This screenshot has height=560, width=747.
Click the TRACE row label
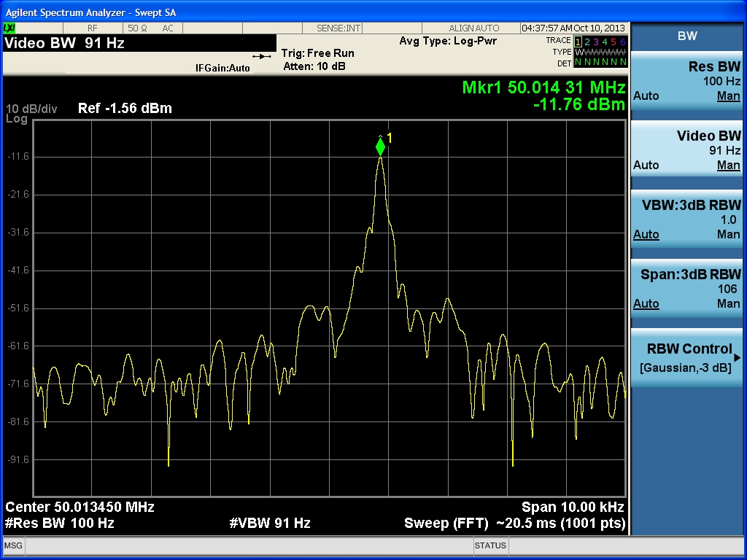pos(558,41)
